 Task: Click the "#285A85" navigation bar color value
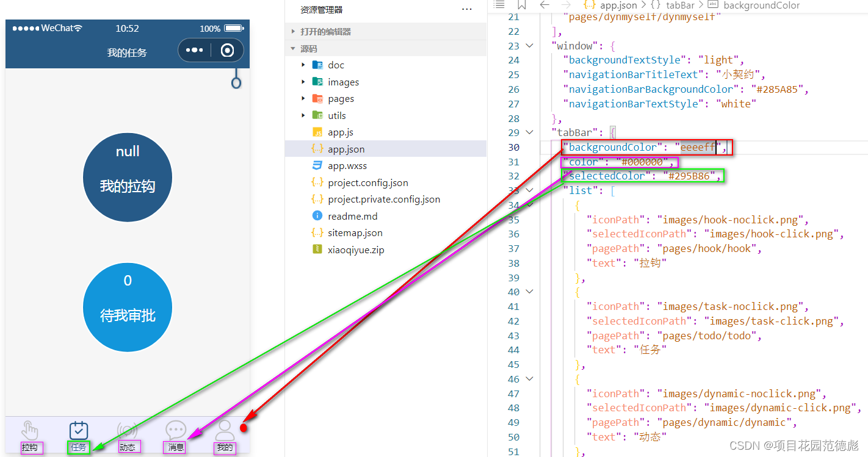(779, 89)
